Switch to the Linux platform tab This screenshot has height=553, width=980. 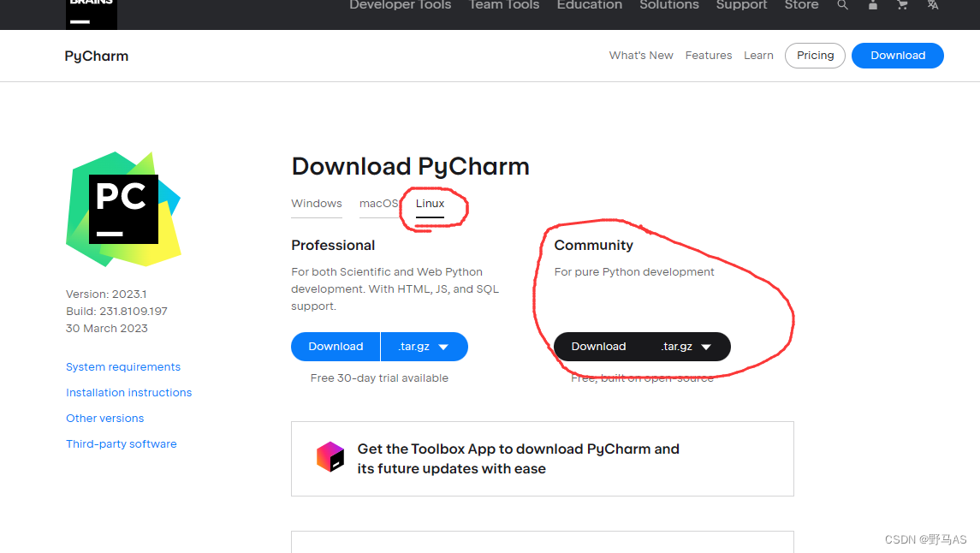(430, 203)
